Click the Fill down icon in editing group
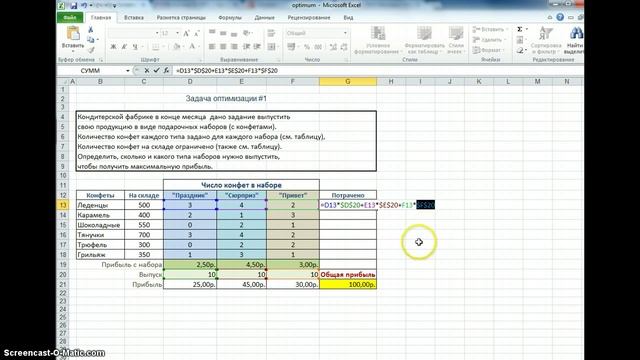640x360 pixels. 520,40
